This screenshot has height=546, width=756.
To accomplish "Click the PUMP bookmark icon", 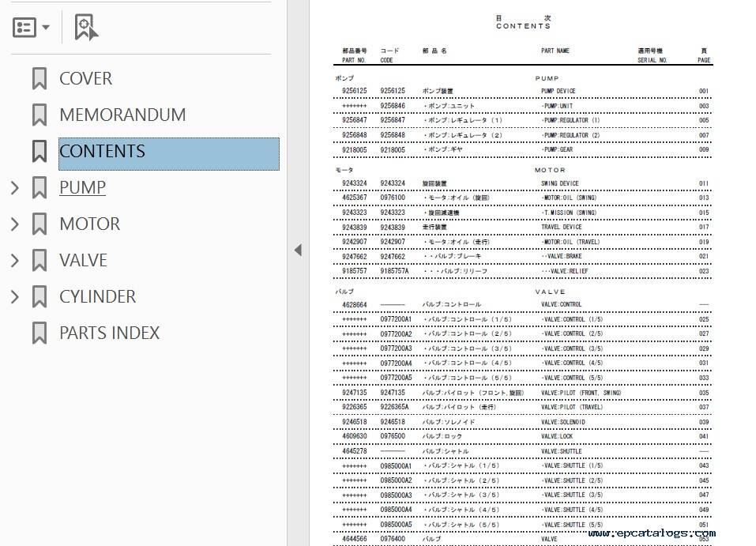I will tap(39, 187).
